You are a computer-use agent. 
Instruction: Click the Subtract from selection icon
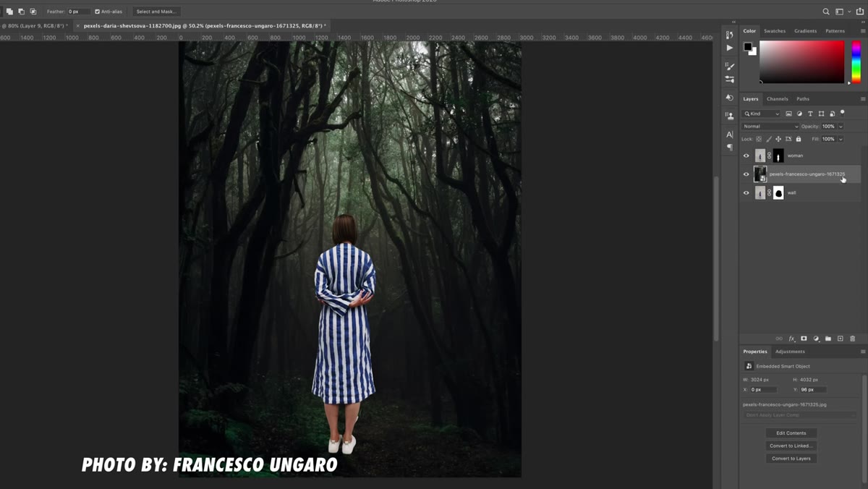pyautogui.click(x=21, y=12)
